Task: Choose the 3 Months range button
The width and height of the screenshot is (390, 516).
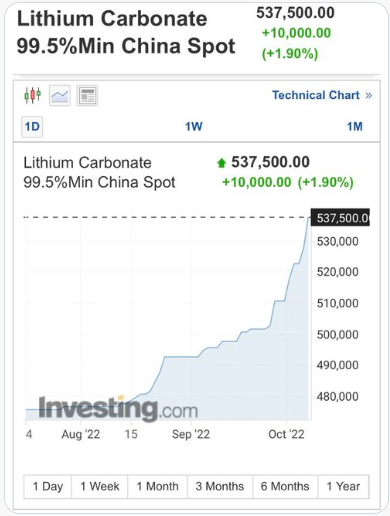Action: click(x=220, y=486)
